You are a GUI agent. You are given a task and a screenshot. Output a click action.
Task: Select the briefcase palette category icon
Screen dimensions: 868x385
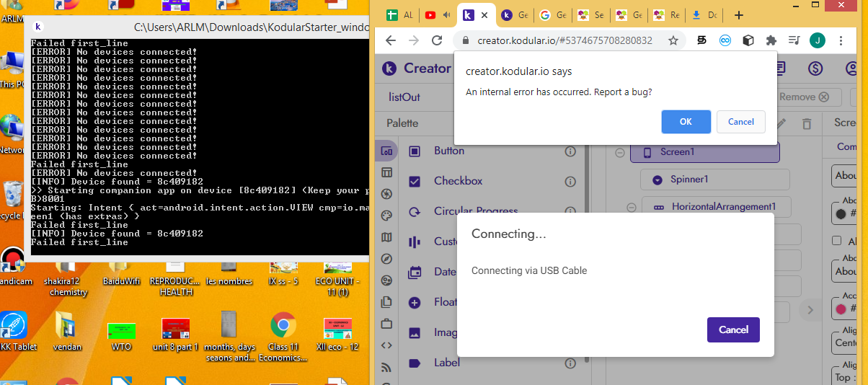(386, 324)
